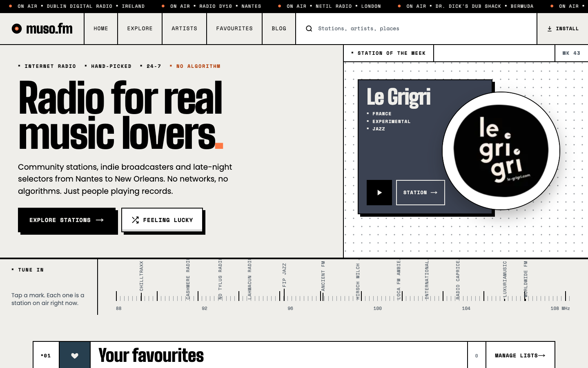This screenshot has height=368, width=588.
Task: Open the Home menu item
Action: [101, 29]
